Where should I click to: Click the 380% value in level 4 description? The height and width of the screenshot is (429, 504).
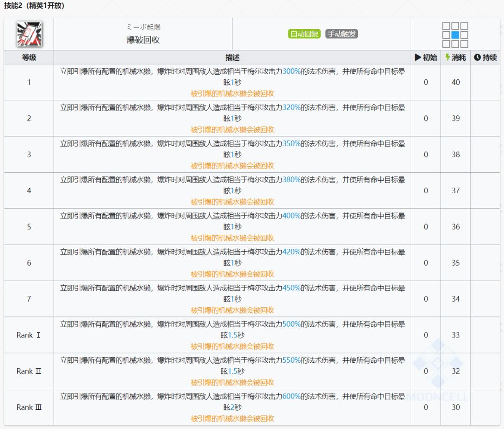[292, 180]
